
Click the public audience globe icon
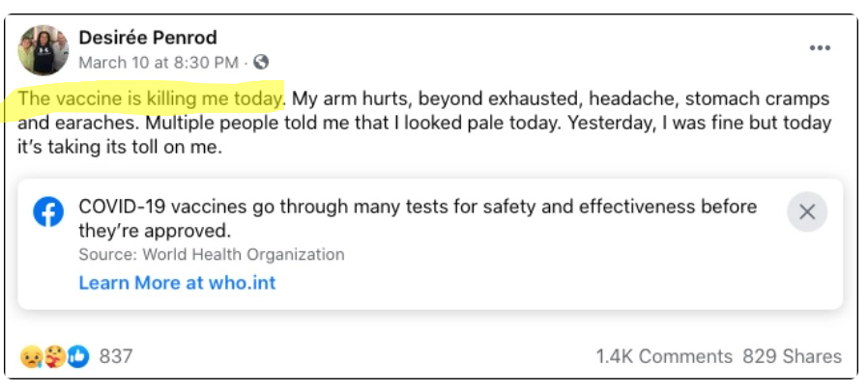click(x=260, y=63)
